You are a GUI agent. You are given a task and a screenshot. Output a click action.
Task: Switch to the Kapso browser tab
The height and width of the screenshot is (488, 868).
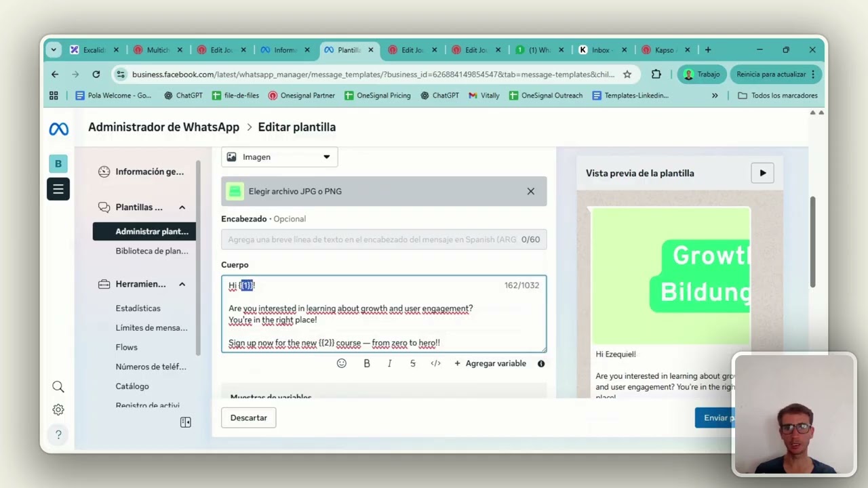(666, 49)
